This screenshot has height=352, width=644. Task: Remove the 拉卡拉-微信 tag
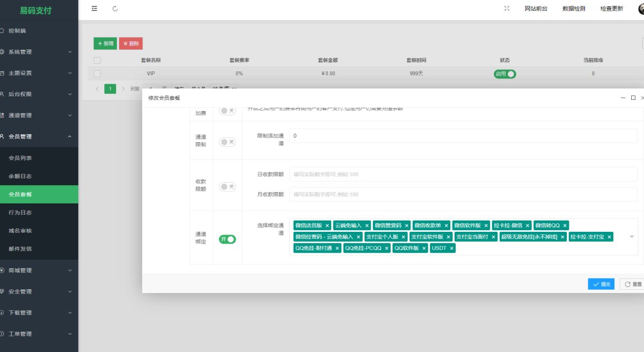tap(528, 225)
